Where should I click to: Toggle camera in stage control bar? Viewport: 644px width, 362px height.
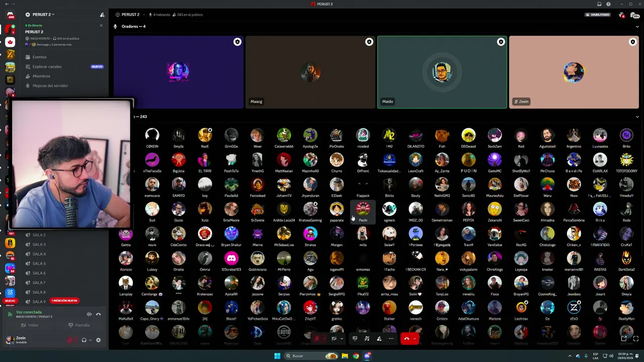click(x=334, y=339)
